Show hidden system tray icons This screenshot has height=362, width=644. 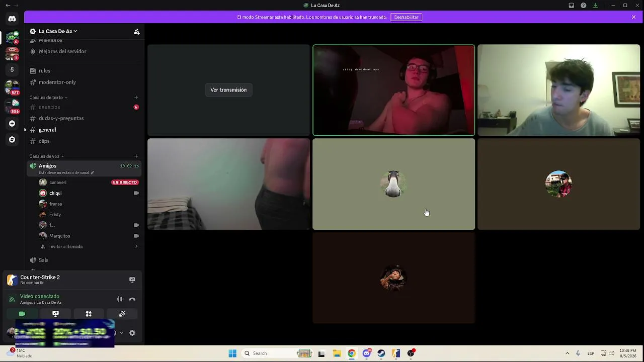point(567,353)
